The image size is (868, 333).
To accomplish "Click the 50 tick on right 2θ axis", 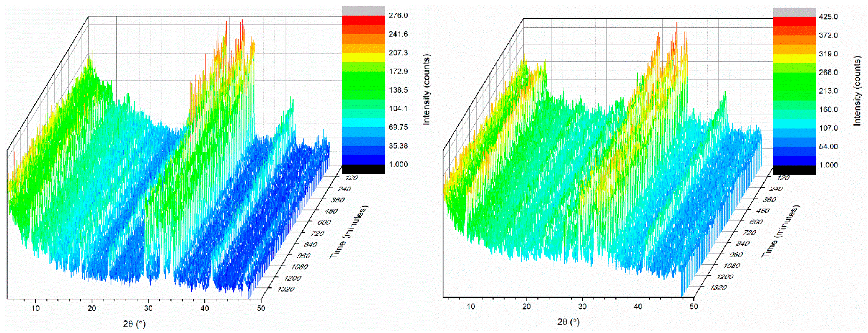I will pos(693,306).
